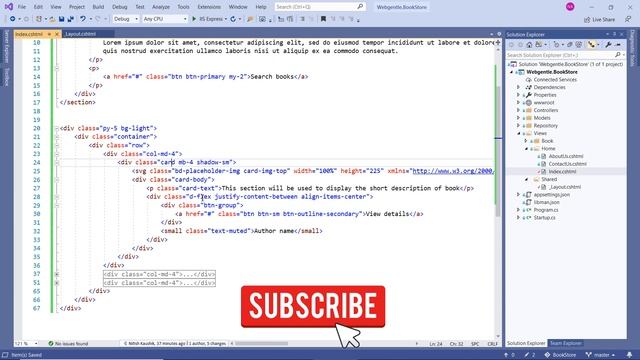Open the File menu
This screenshot has height=360, width=640.
(22, 7)
